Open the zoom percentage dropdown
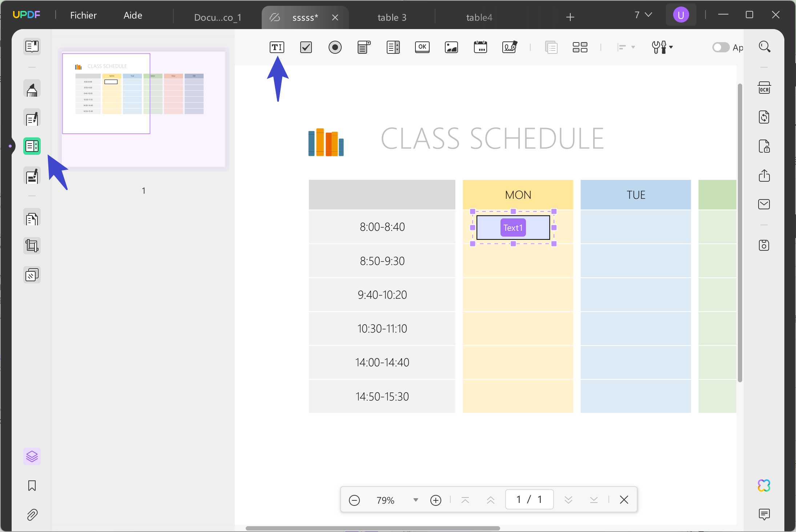 415,500
